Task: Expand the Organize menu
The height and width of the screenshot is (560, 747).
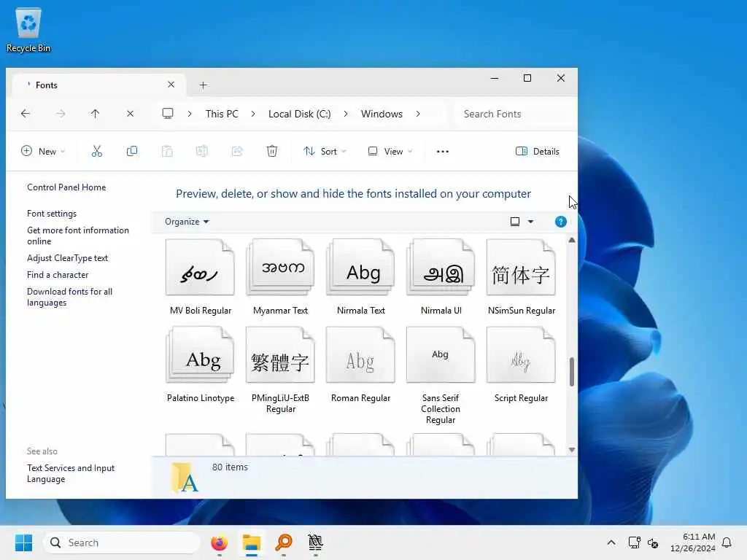Action: tap(187, 222)
